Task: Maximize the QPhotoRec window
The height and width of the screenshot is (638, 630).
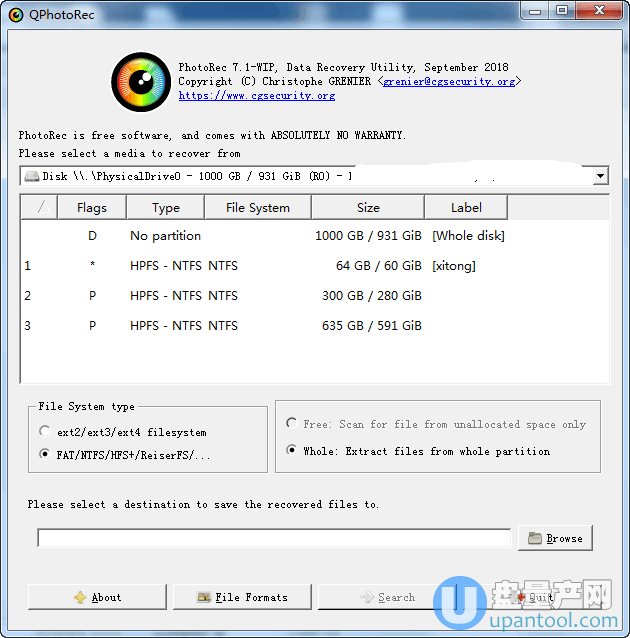Action: coord(562,11)
